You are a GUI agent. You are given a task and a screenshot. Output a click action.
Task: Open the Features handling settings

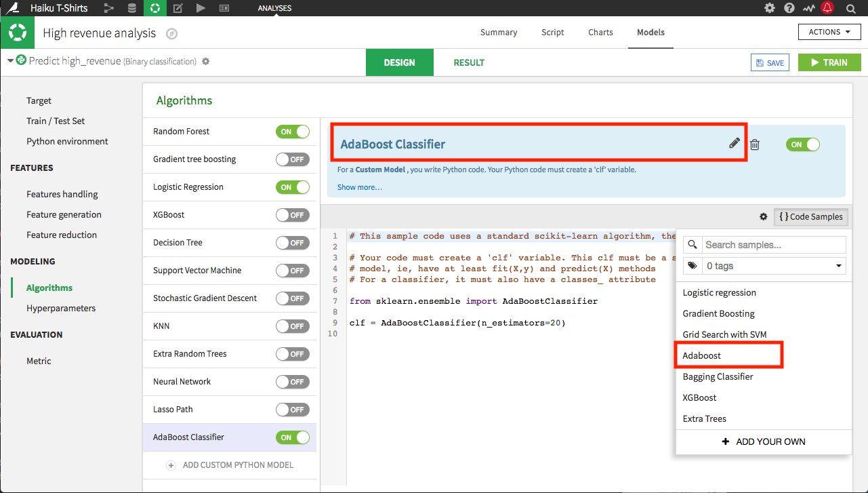click(x=62, y=194)
